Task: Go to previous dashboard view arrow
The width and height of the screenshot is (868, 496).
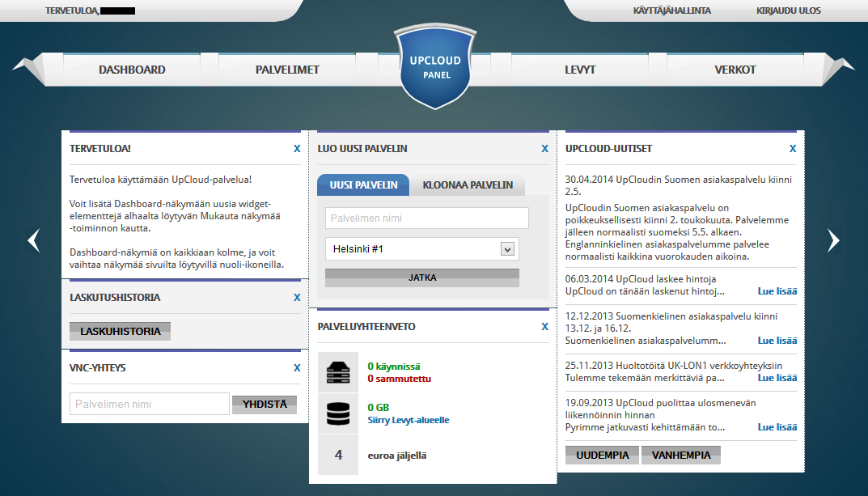Action: 34,240
